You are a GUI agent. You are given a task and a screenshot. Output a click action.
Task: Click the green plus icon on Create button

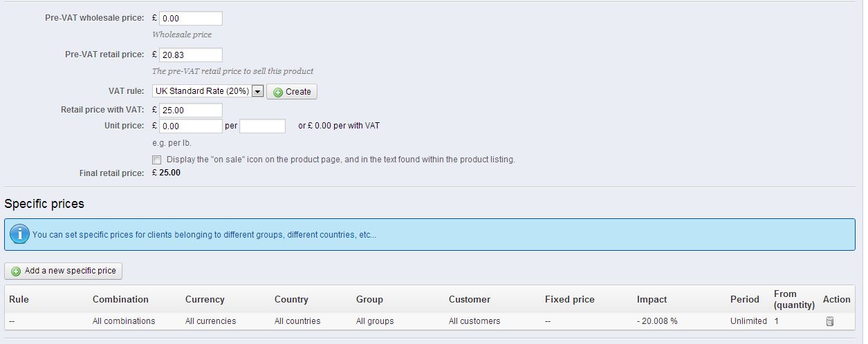pyautogui.click(x=278, y=92)
